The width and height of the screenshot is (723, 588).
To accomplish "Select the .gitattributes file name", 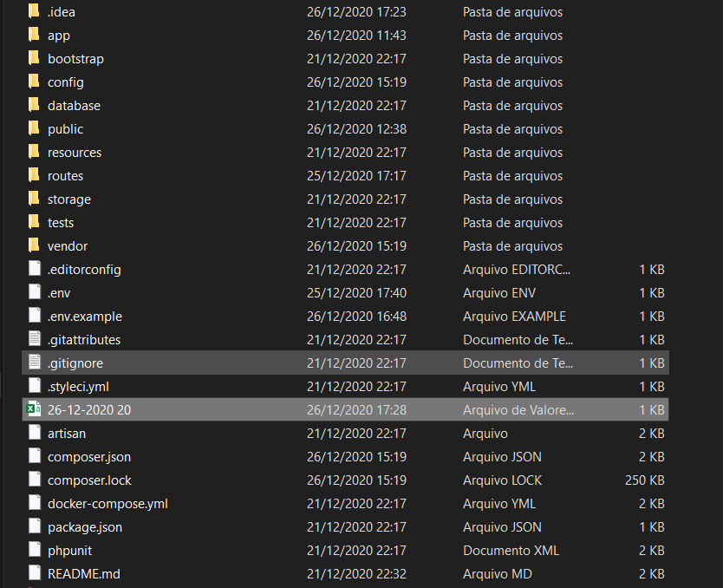I will click(84, 340).
